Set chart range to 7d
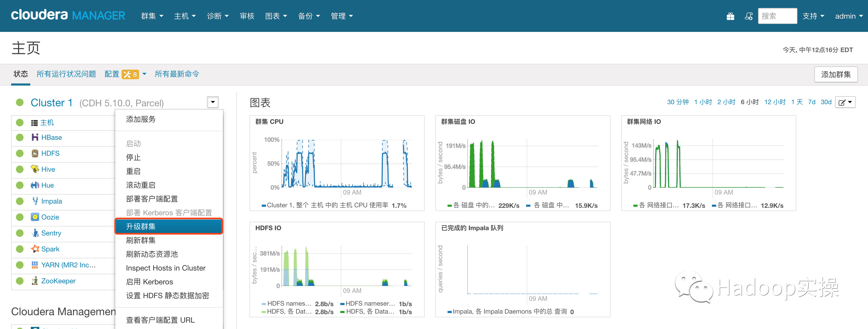The image size is (868, 329). tap(812, 102)
